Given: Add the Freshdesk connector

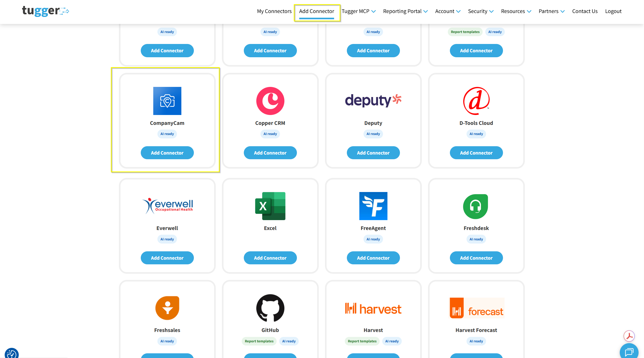Looking at the screenshot, I should click(x=476, y=258).
